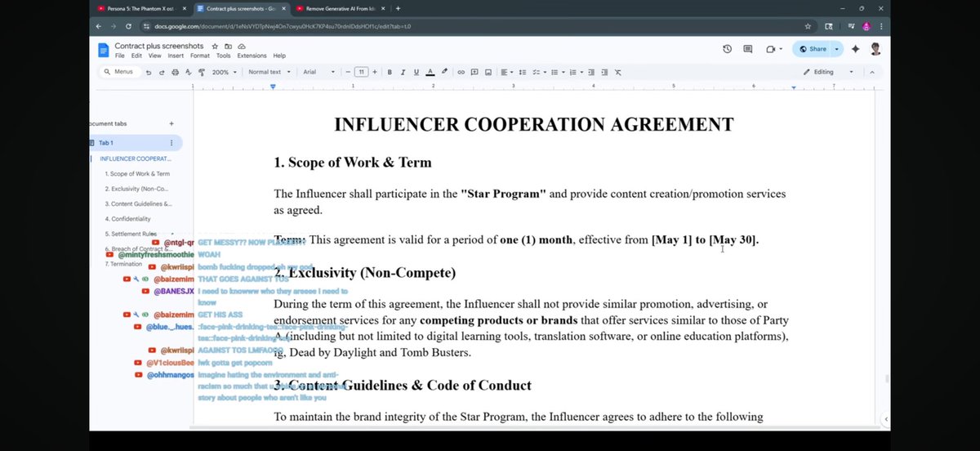This screenshot has width=980, height=451.
Task: Toggle underline formatting
Action: (416, 72)
